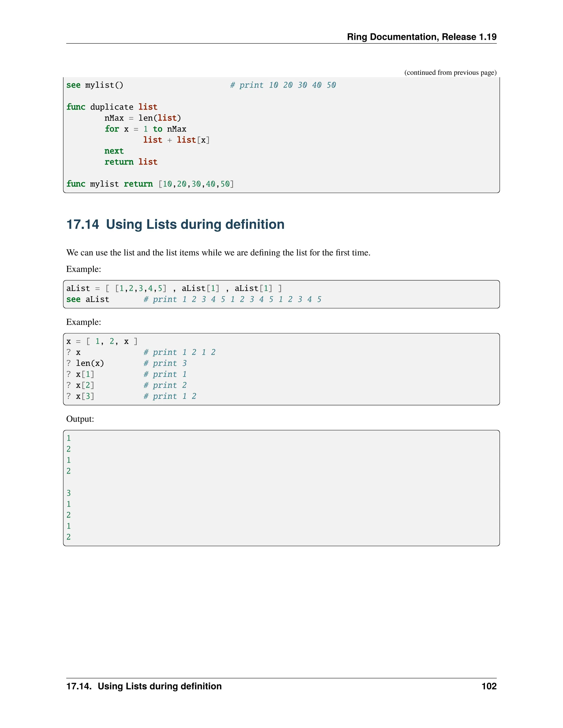Image resolution: width=563 pixels, height=728 pixels.
Task: Click the 'return list' line
Action: 131,162
